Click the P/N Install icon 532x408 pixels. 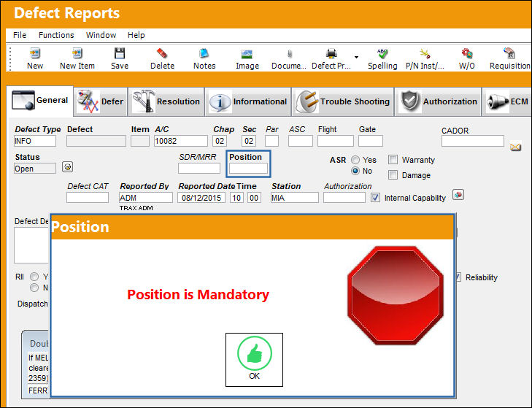[x=425, y=53]
